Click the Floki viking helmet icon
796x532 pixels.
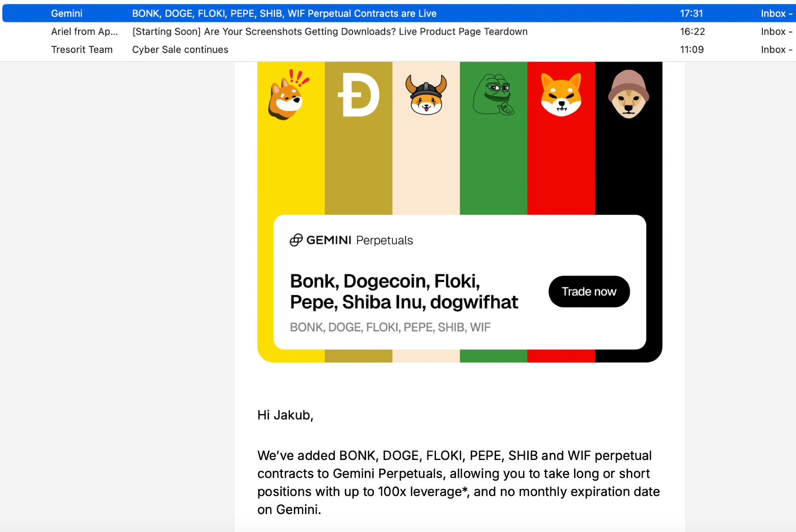pyautogui.click(x=426, y=95)
